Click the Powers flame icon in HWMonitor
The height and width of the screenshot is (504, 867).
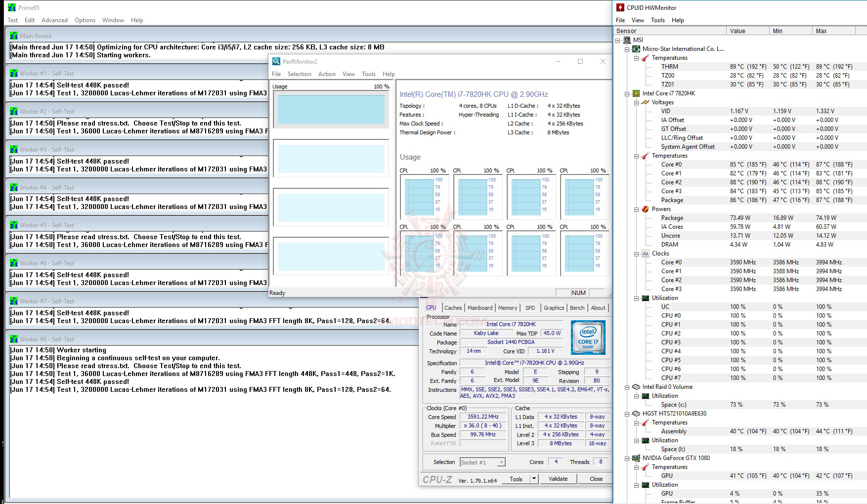(645, 209)
